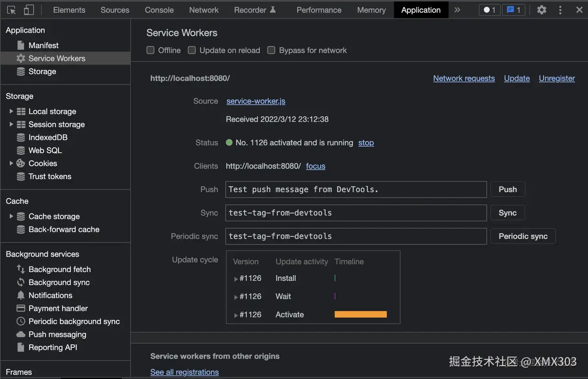Toggle the device toolbar icon

(x=28, y=10)
